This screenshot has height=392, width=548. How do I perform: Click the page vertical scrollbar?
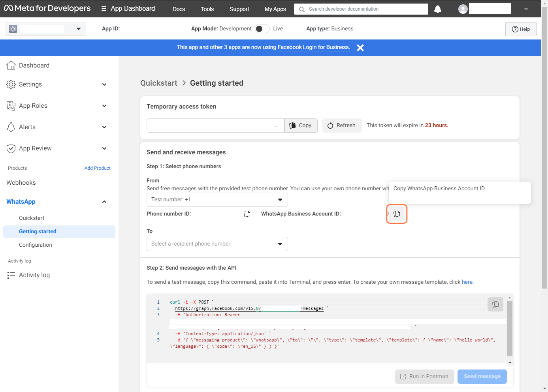544,148
